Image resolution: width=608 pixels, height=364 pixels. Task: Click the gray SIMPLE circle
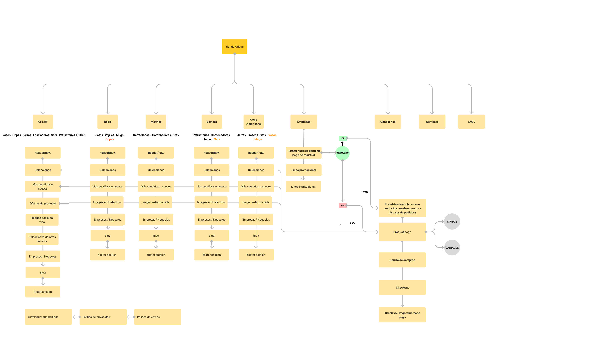(452, 222)
